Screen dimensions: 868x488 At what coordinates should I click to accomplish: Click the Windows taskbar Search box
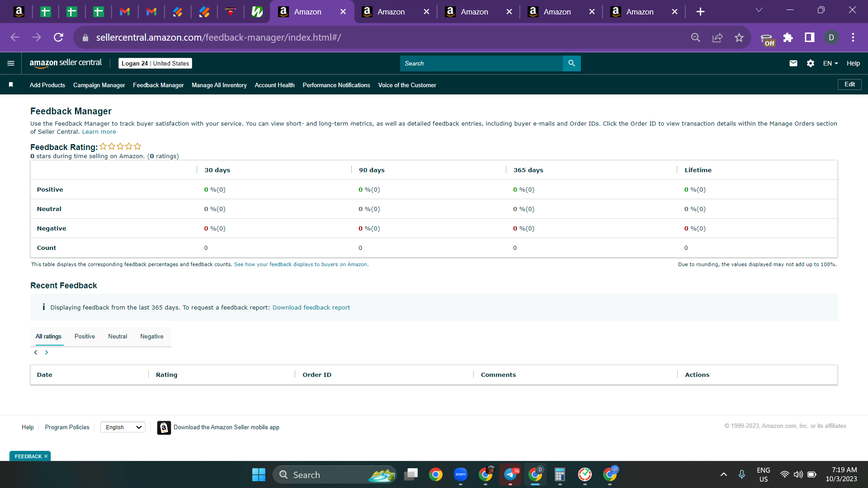(335, 474)
